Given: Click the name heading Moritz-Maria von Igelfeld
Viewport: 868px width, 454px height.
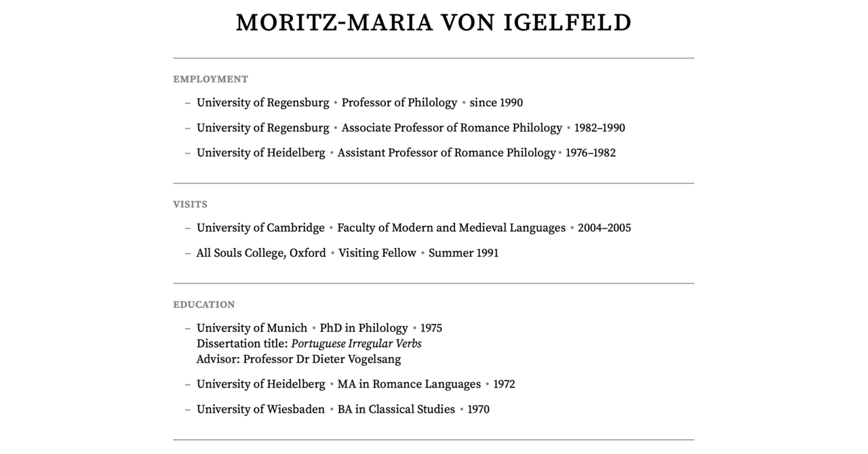Looking at the screenshot, I should [x=433, y=23].
